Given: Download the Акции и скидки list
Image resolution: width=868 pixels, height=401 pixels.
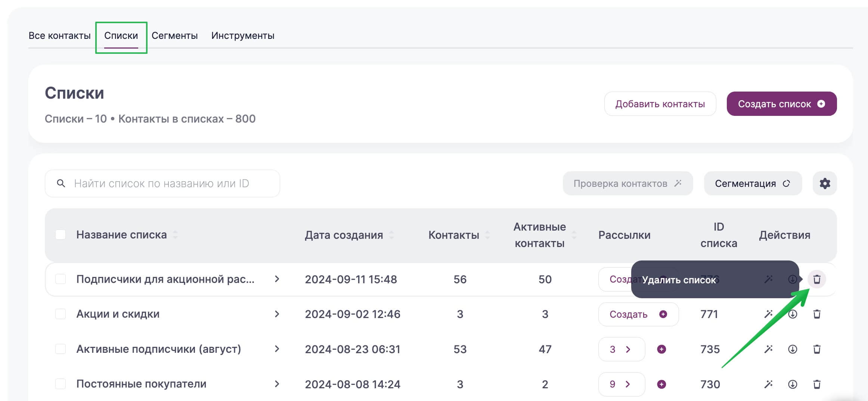Looking at the screenshot, I should (793, 314).
